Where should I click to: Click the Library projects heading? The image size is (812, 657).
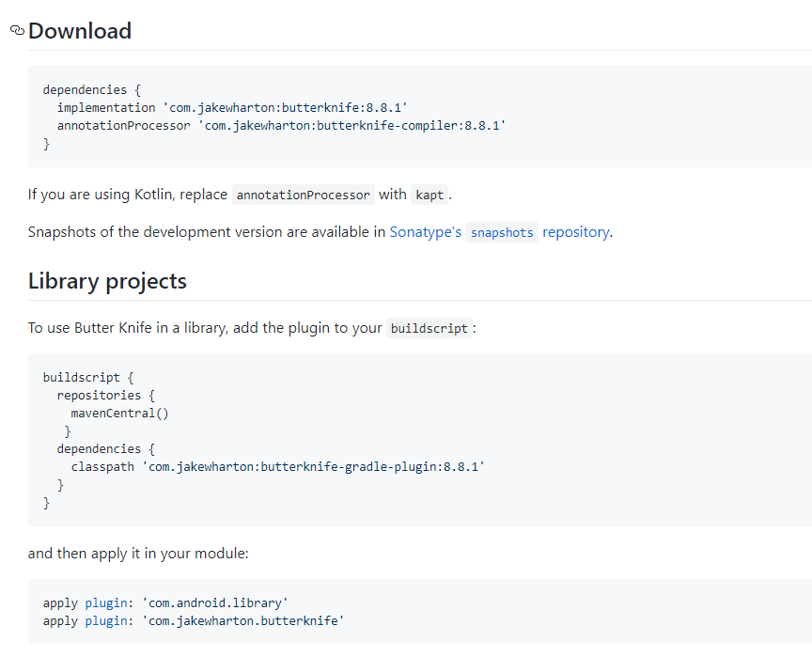coord(107,281)
